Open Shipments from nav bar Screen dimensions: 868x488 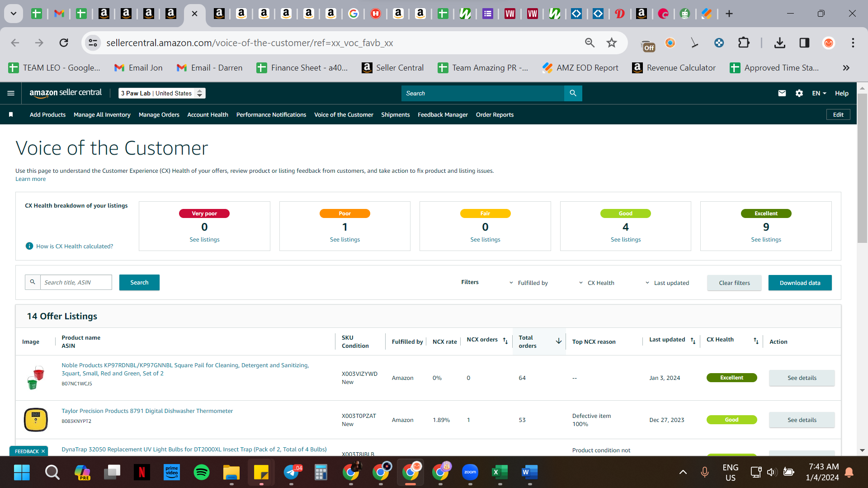[x=395, y=115]
